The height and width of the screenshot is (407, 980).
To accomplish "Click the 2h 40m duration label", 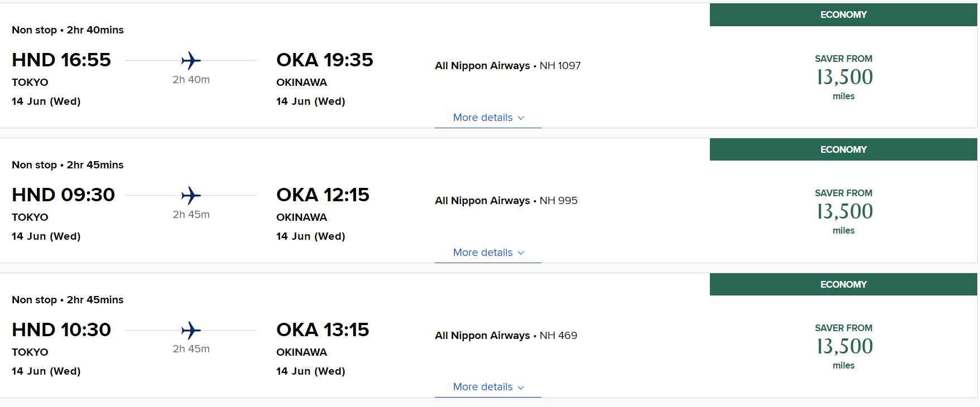I will (x=191, y=80).
